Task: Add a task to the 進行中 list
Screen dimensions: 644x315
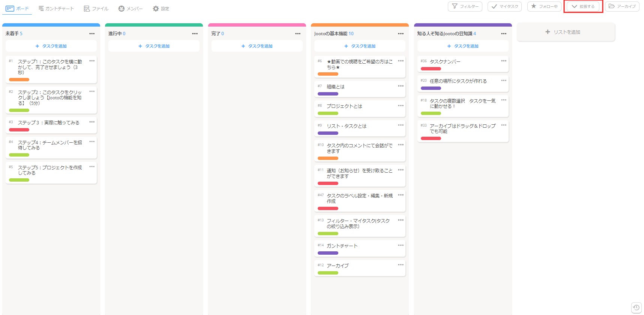Action: click(154, 46)
